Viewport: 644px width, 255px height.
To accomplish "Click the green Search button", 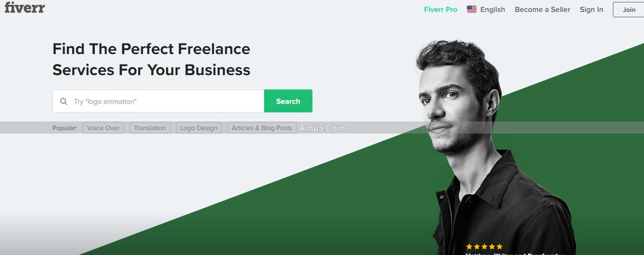I will (x=288, y=101).
